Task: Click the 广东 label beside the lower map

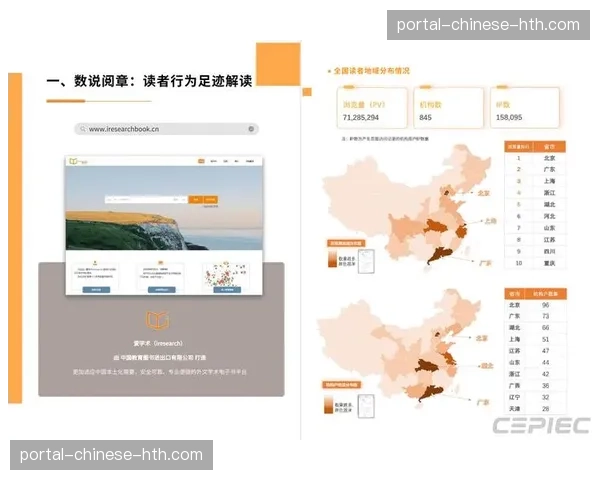Action: click(483, 402)
